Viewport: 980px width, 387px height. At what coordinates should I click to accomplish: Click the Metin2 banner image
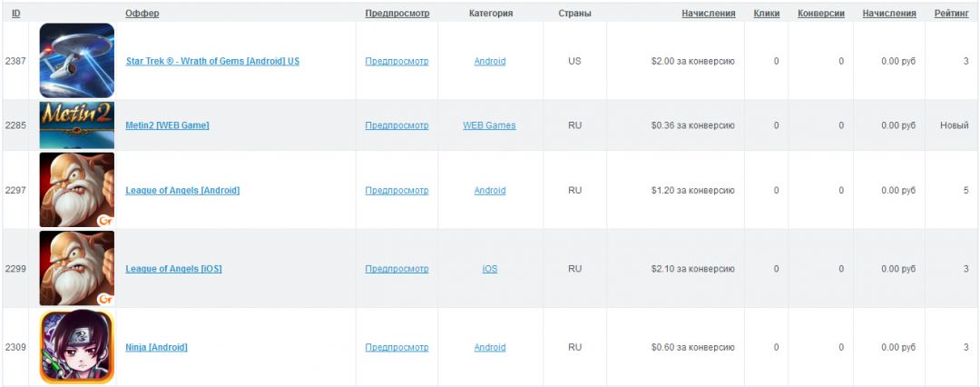77,125
